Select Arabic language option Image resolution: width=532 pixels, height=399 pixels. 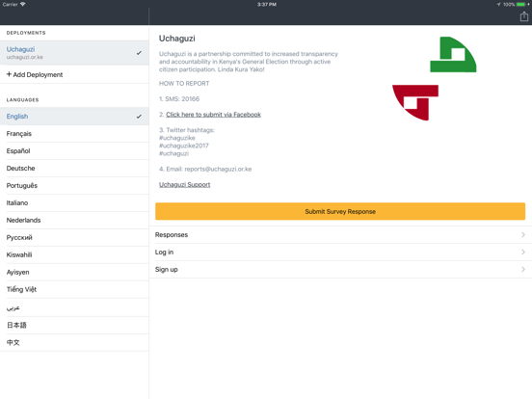click(74, 307)
